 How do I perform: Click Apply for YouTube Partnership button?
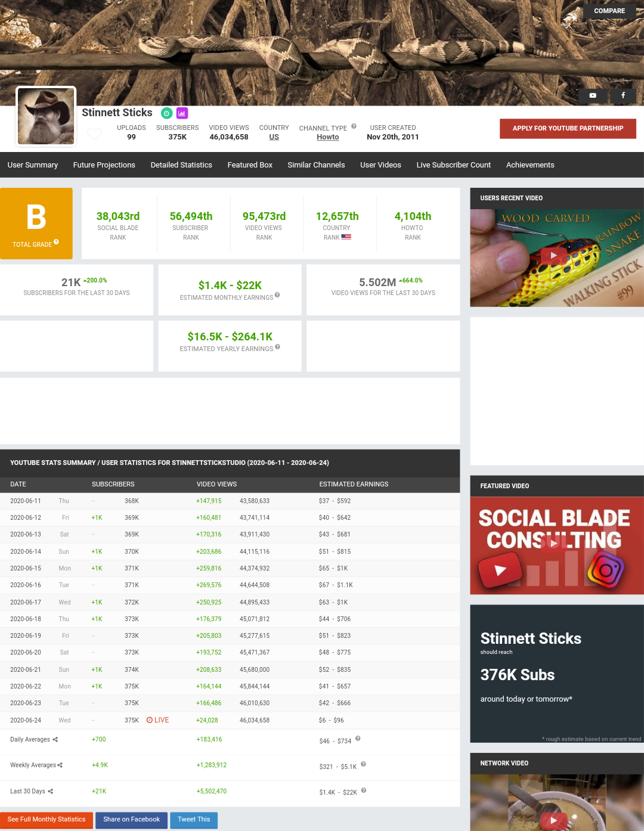point(568,128)
